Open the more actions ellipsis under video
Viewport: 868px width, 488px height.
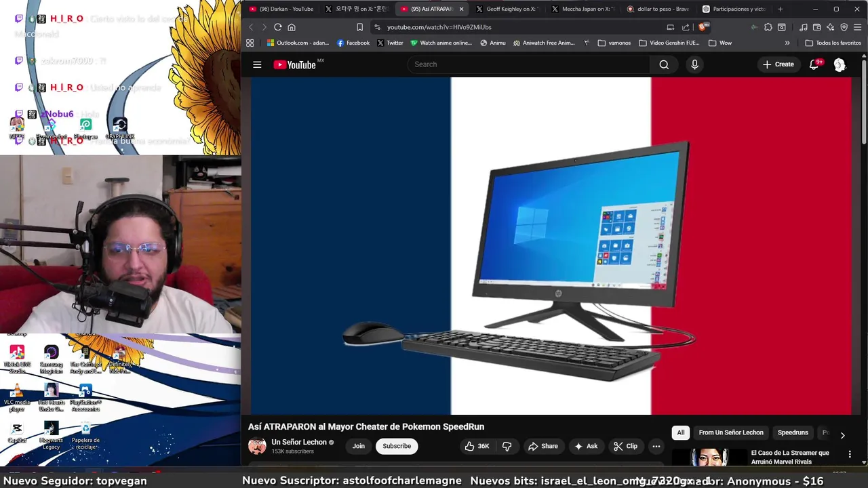[x=656, y=446]
